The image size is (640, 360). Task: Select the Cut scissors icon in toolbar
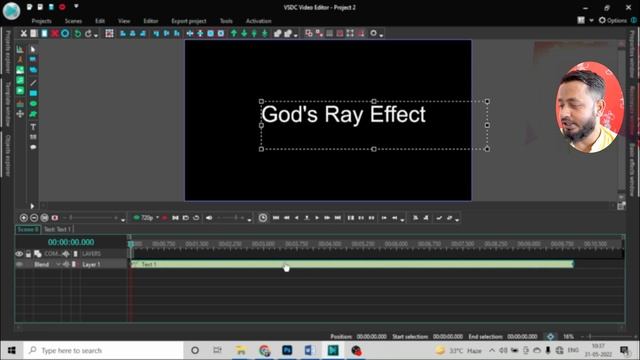[24, 33]
